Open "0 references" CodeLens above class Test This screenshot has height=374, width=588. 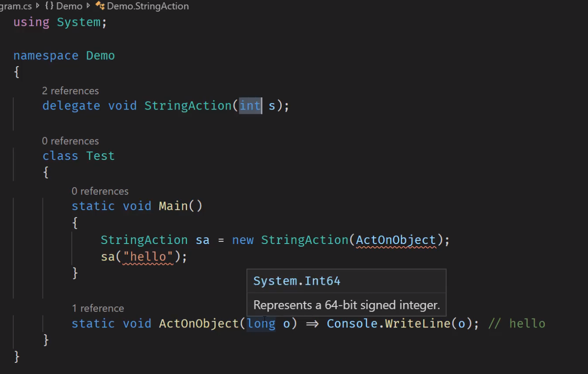click(x=71, y=141)
